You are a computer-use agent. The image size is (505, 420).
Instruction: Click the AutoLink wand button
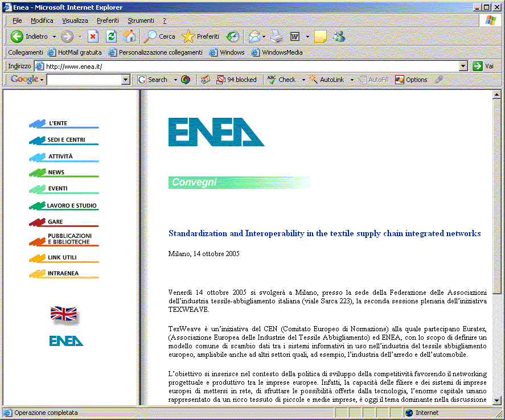[x=327, y=80]
